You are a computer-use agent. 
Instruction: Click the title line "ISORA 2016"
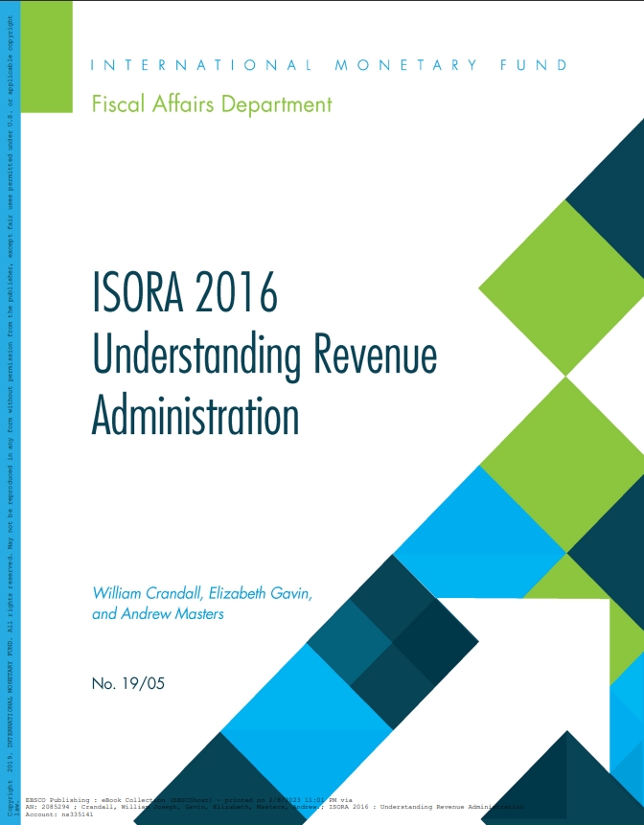(185, 292)
